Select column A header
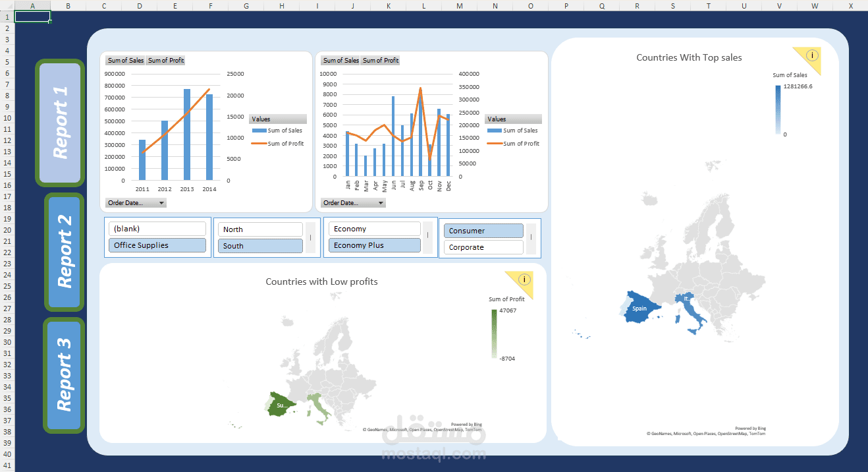The image size is (868, 472). pos(33,5)
